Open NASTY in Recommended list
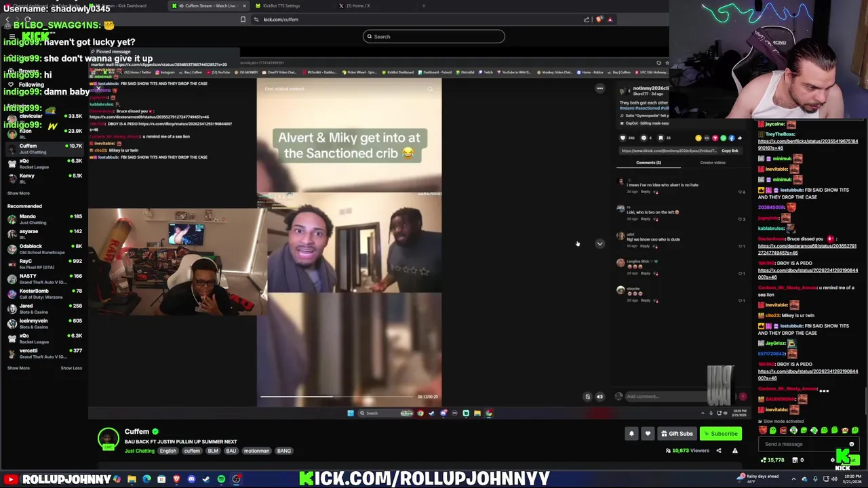Screen dimensions: 868x488 pos(44,279)
